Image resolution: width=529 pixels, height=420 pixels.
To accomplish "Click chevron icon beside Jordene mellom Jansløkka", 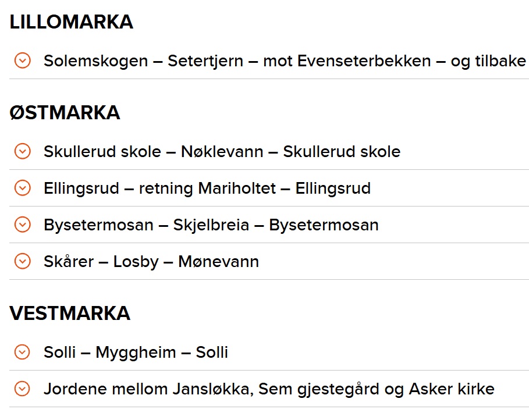I will [23, 389].
